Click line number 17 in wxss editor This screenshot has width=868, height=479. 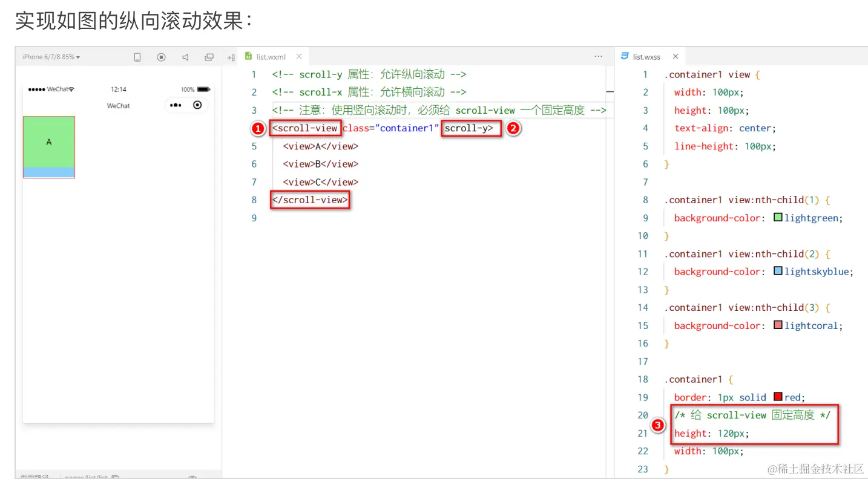(643, 362)
